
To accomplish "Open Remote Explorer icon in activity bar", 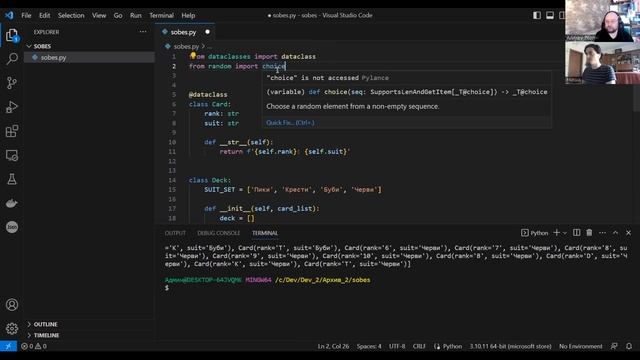I will pos(12,155).
